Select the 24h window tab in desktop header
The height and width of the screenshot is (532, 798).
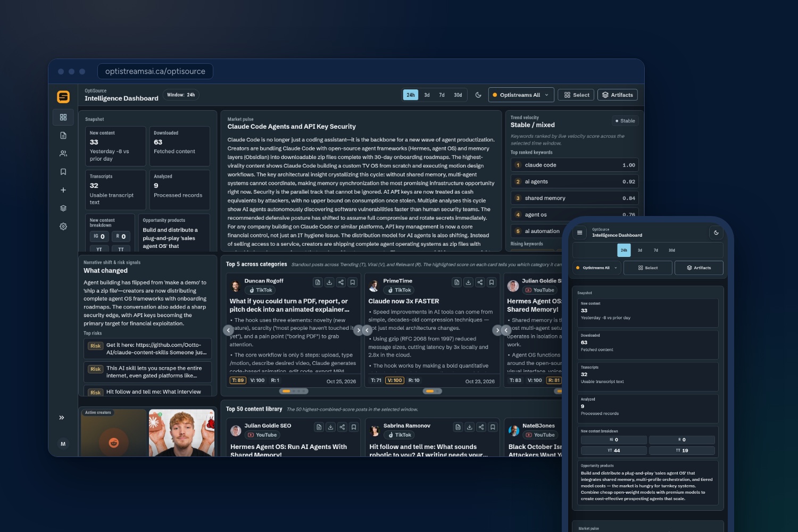(x=411, y=95)
